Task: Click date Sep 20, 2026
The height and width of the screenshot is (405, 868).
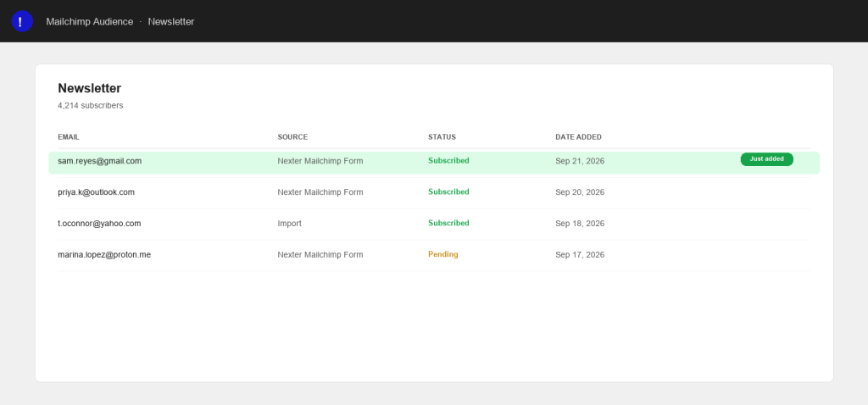Action: coord(580,192)
